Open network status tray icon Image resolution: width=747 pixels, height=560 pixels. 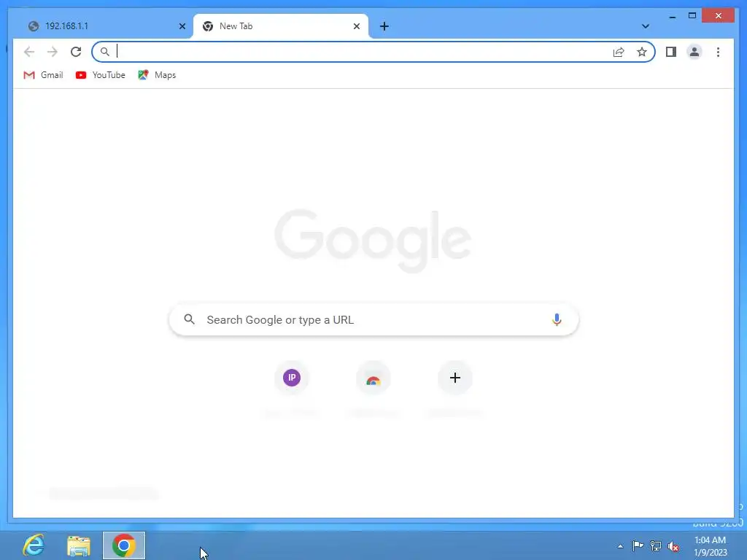pos(656,546)
